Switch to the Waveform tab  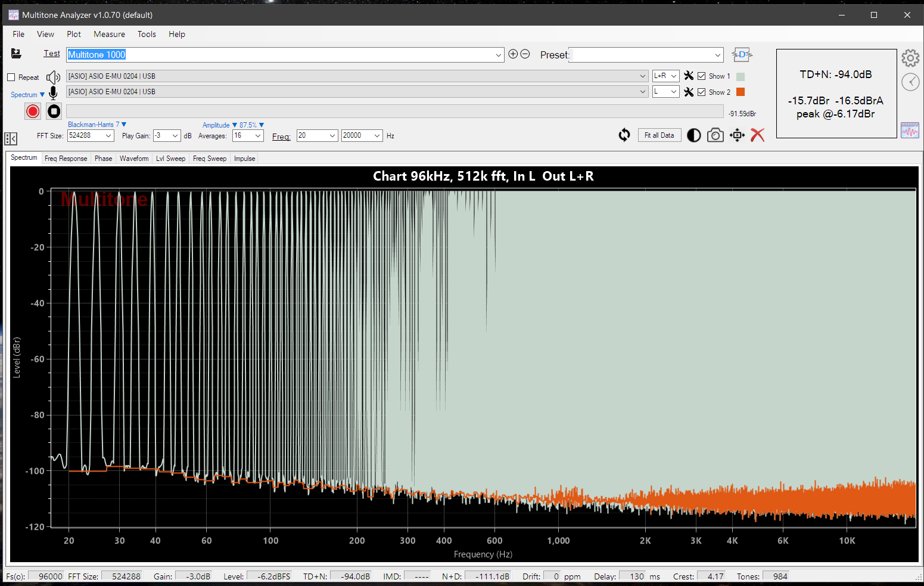(x=134, y=159)
